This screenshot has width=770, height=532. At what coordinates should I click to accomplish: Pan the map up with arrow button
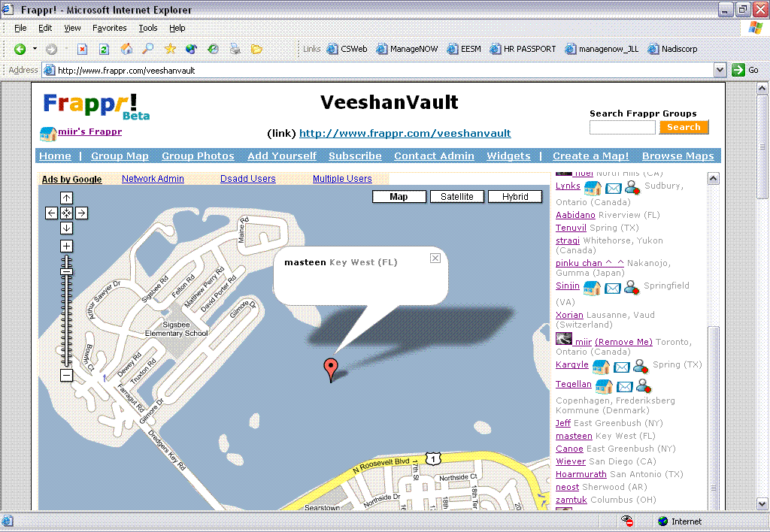[66, 198]
